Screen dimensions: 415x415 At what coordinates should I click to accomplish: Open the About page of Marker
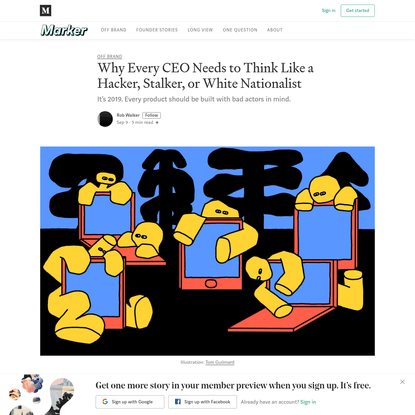(275, 30)
